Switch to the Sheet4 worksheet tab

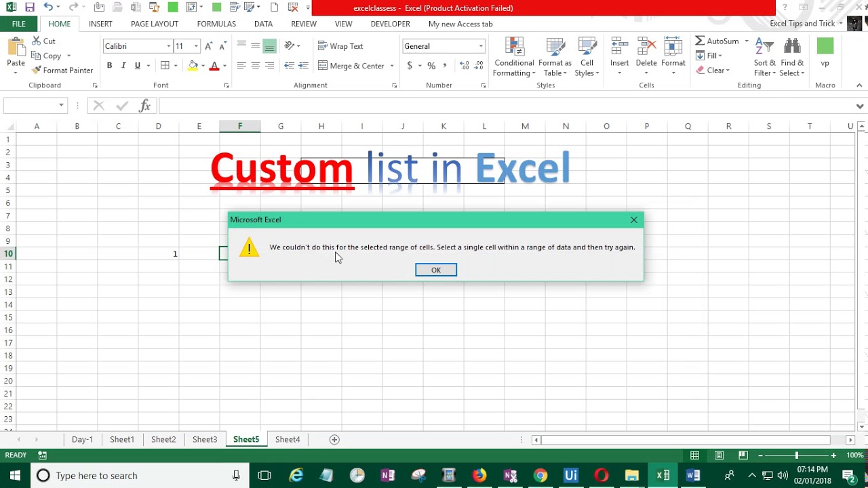[x=288, y=439]
